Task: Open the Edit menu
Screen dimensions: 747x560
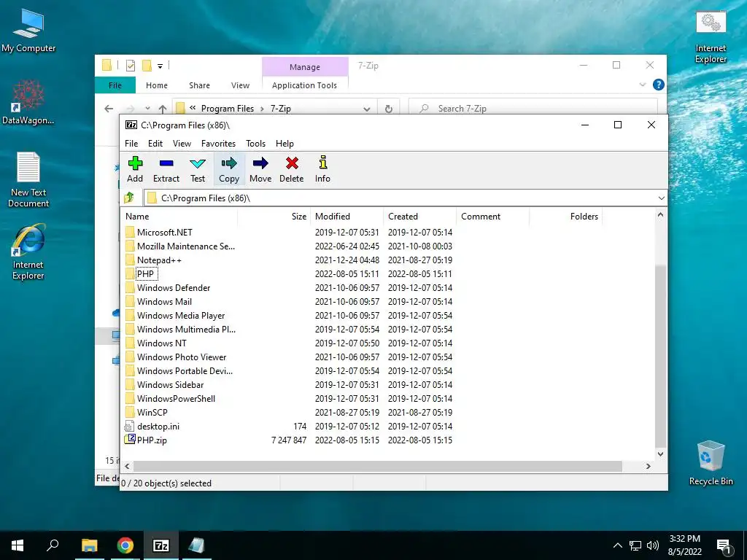Action: pos(155,144)
